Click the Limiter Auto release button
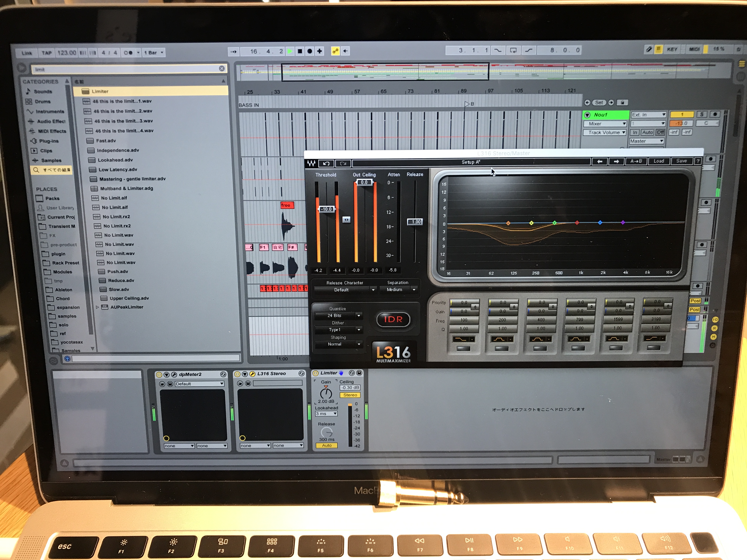747x560 pixels. 327,446
